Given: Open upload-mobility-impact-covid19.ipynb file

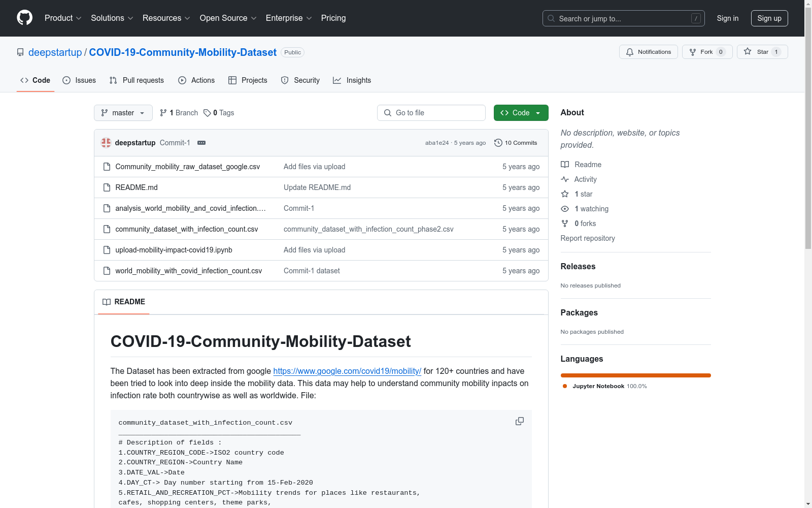Looking at the screenshot, I should 174,250.
